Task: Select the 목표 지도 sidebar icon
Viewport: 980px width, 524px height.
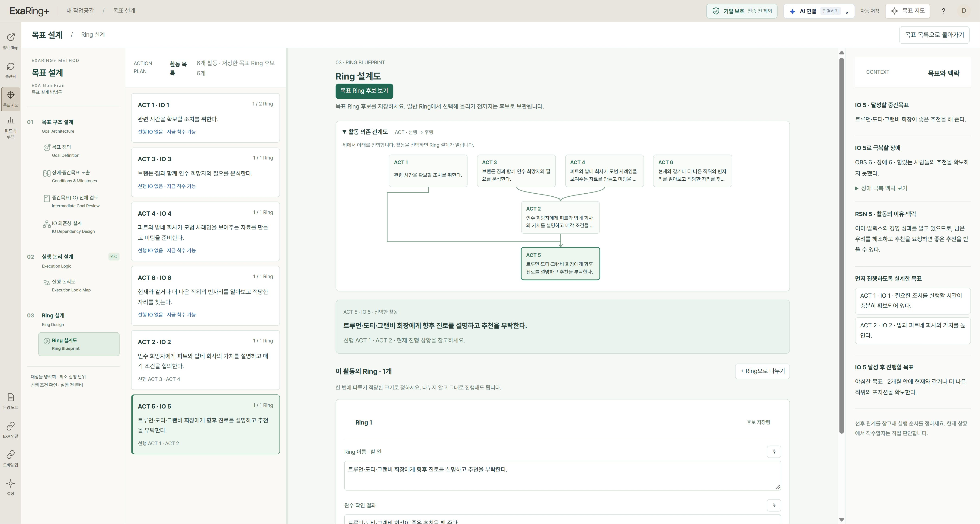Action: point(11,99)
